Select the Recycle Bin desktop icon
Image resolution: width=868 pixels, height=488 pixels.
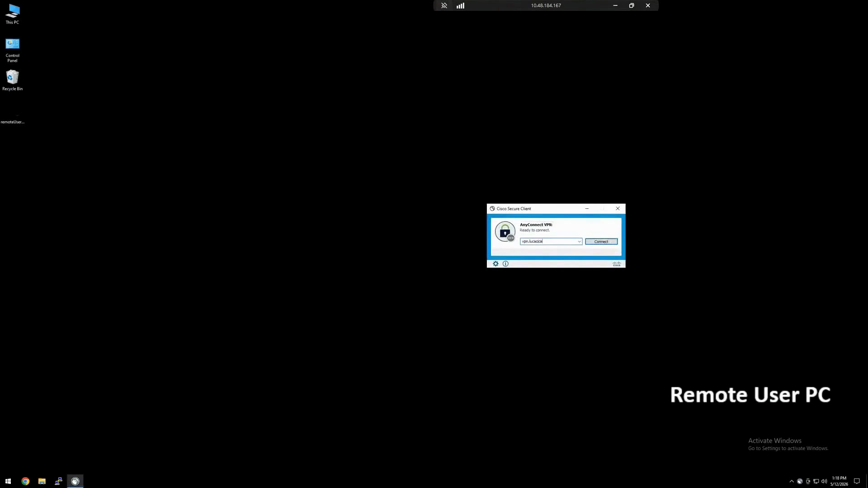pos(13,80)
